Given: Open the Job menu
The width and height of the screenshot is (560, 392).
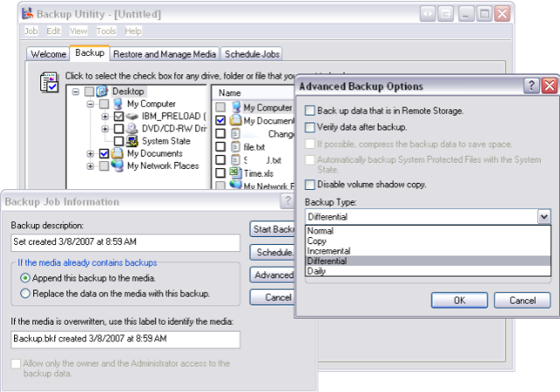Looking at the screenshot, I should point(31,31).
